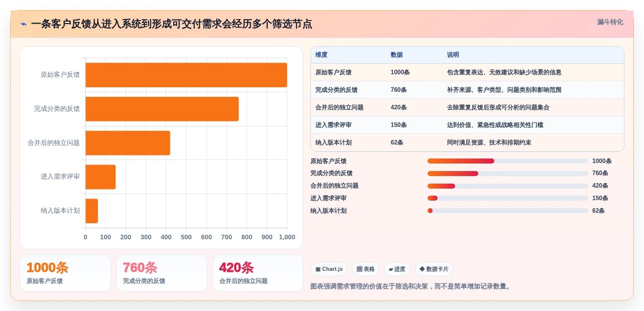Click the page title heading
Image resolution: width=644 pixels, height=311 pixels.
point(171,24)
